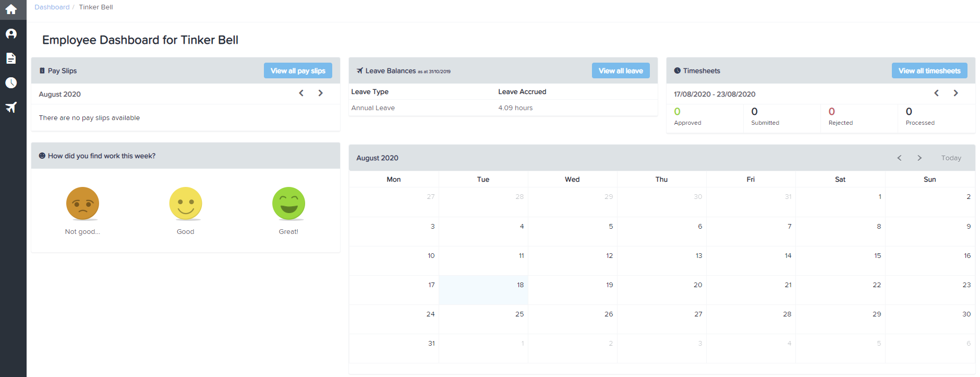The height and width of the screenshot is (377, 980).
Task: Click the Timesheets clock header icon
Action: click(x=677, y=70)
